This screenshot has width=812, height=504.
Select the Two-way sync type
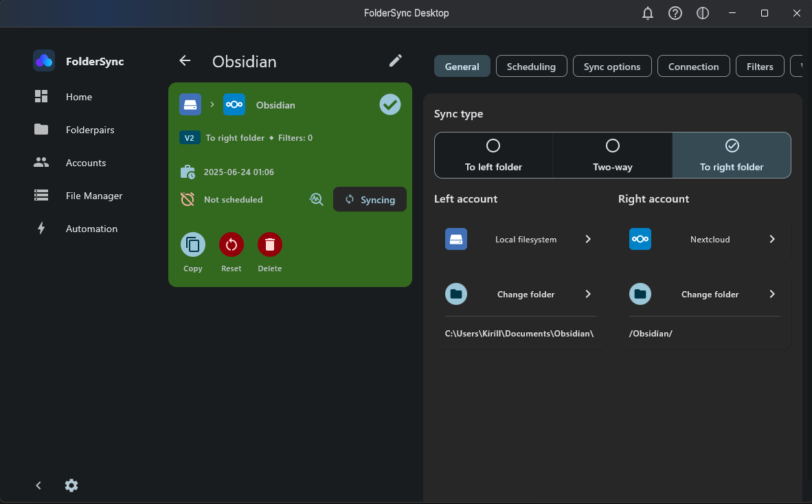click(x=613, y=155)
